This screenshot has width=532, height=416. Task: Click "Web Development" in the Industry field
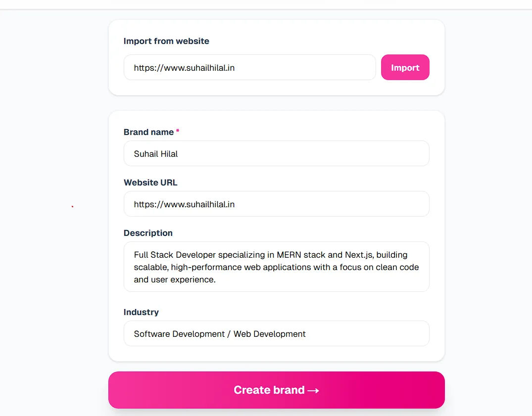click(270, 334)
